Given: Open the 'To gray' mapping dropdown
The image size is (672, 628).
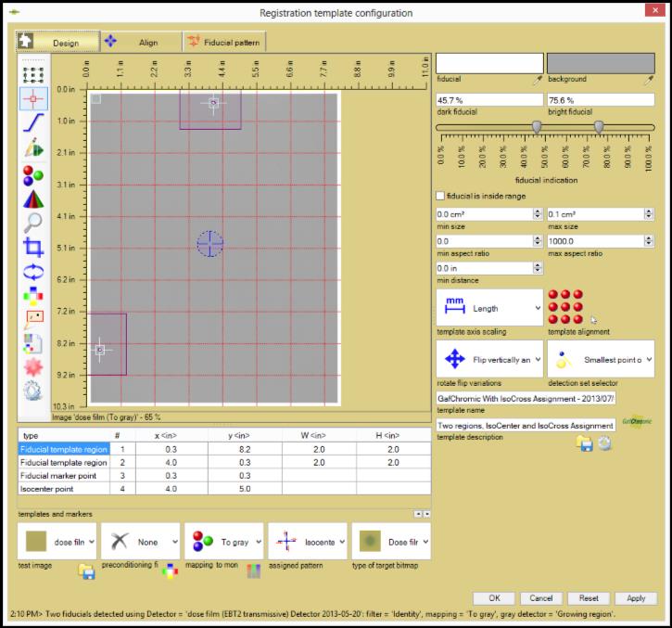Looking at the screenshot, I should pos(224,542).
